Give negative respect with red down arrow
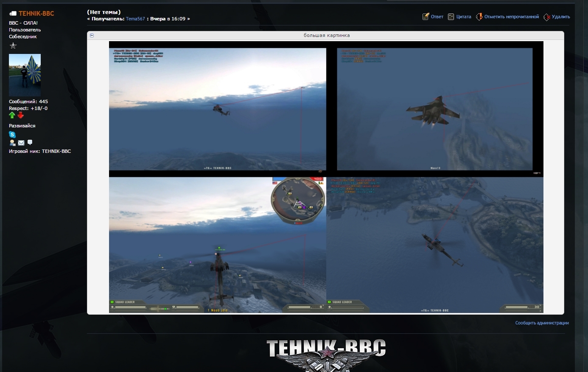This screenshot has width=588, height=372. pyautogui.click(x=20, y=115)
